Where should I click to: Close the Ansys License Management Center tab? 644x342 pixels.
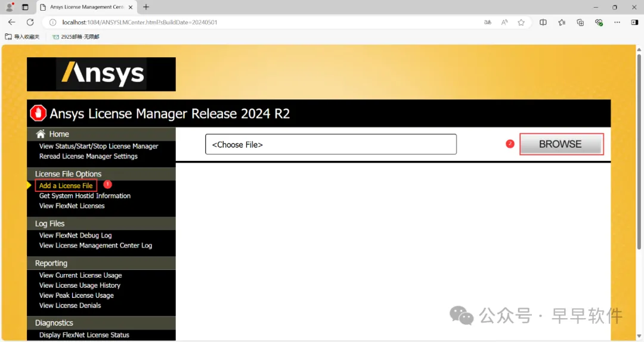point(131,7)
